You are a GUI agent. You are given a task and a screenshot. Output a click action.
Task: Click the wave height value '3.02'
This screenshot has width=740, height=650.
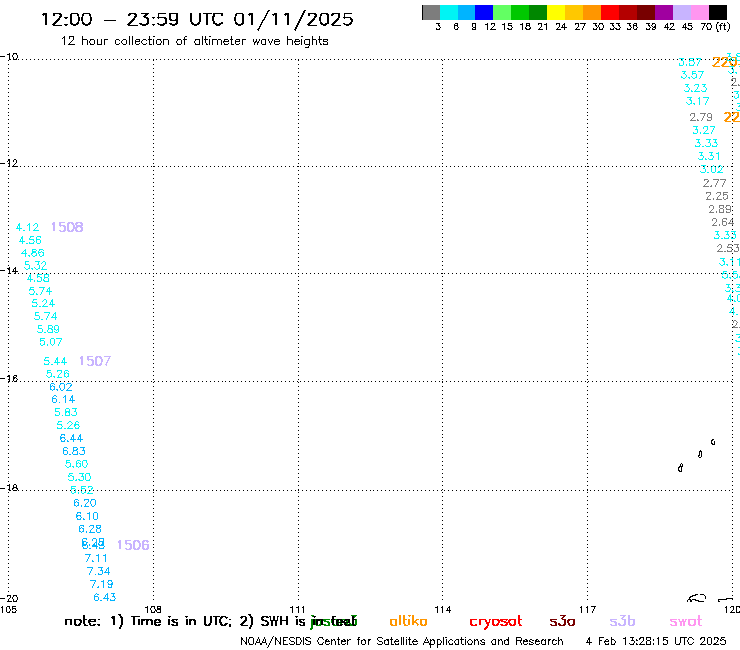[712, 169]
